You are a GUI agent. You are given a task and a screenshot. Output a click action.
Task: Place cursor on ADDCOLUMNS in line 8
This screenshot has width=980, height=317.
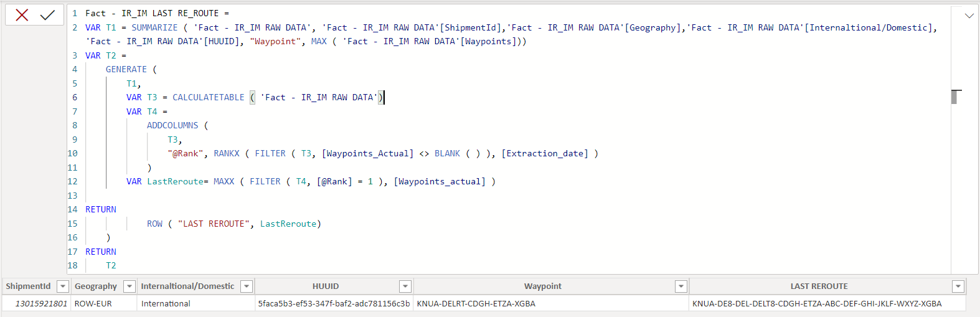(x=172, y=125)
